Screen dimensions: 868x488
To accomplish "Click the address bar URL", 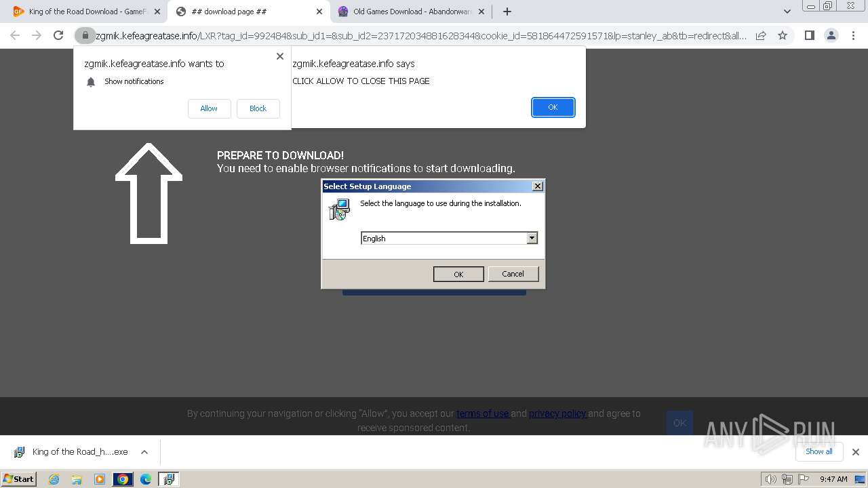I will pos(420,36).
